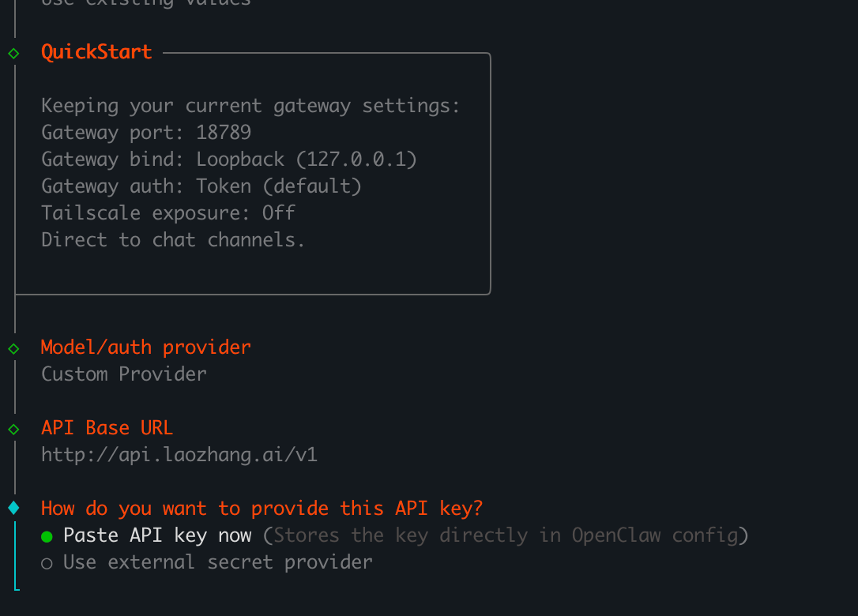The height and width of the screenshot is (616, 858).
Task: Click the Custom Provider label
Action: coord(123,374)
